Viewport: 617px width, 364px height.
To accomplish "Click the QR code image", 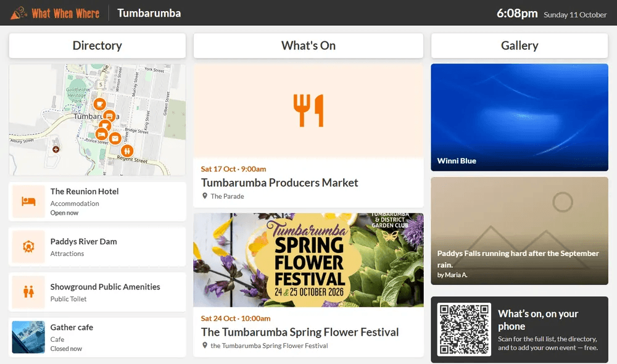I will (465, 329).
